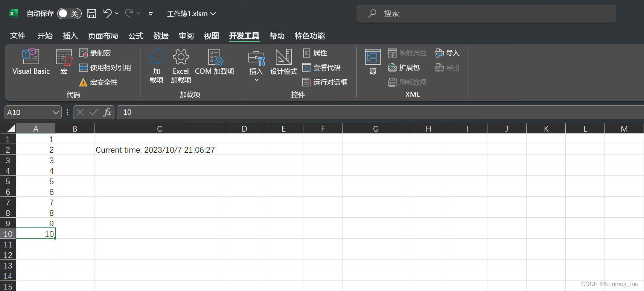Open the File (文件) tab
The image size is (644, 291).
18,36
